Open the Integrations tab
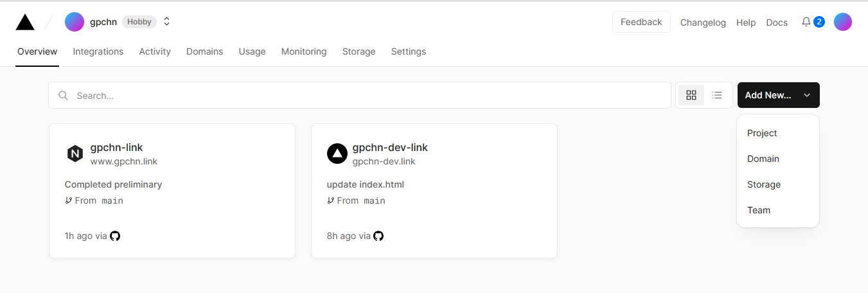Viewport: 868px width, 293px height. (x=98, y=51)
